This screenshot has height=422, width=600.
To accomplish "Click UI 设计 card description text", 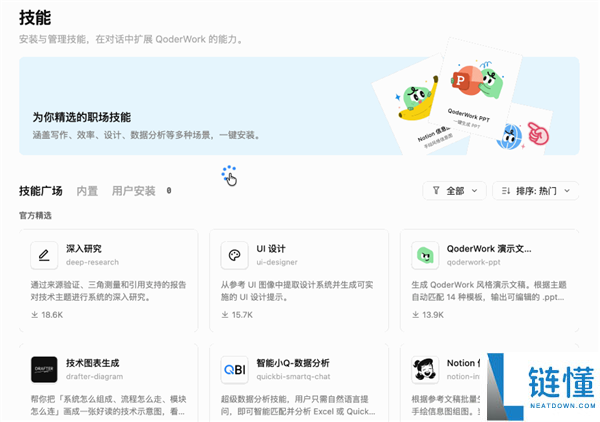I will [x=297, y=291].
